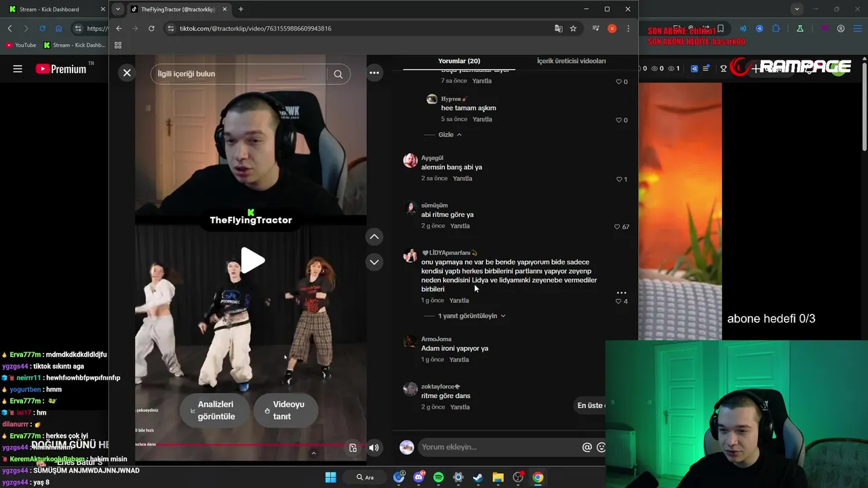Viewport: 868px width, 488px height.
Task: Click home icon in back browser window
Action: point(59,28)
